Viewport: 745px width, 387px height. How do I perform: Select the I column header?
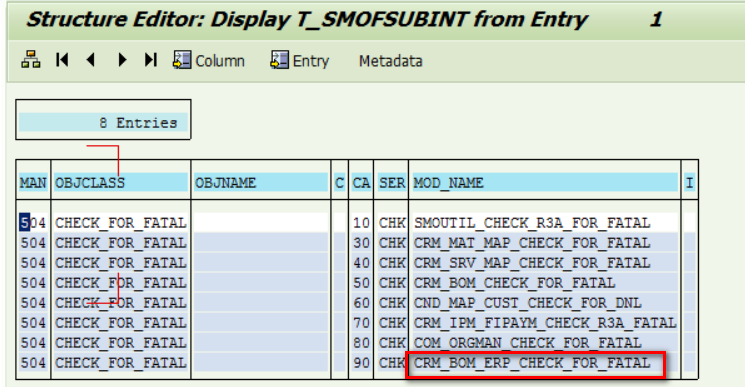(x=689, y=183)
